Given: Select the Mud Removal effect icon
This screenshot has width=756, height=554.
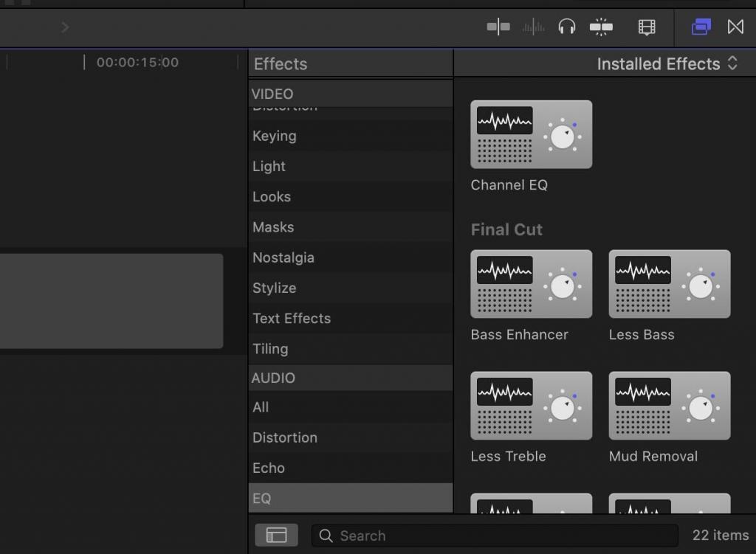Looking at the screenshot, I should point(669,406).
